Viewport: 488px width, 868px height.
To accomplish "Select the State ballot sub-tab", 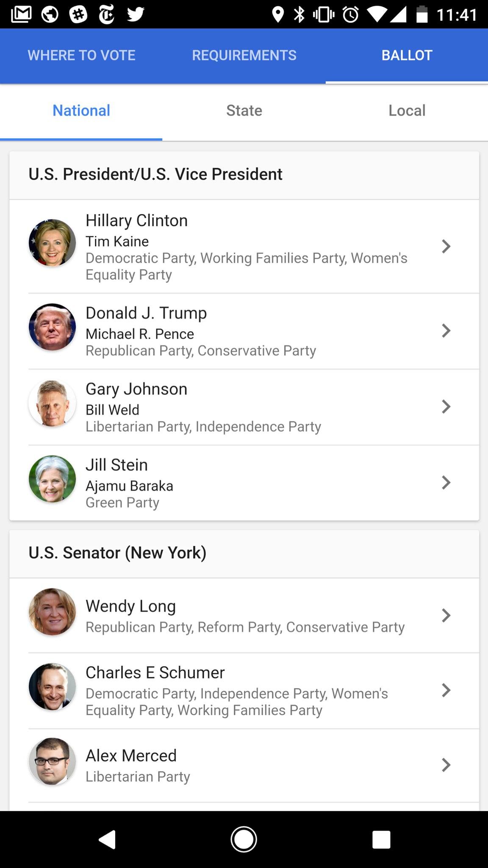I will 244,111.
